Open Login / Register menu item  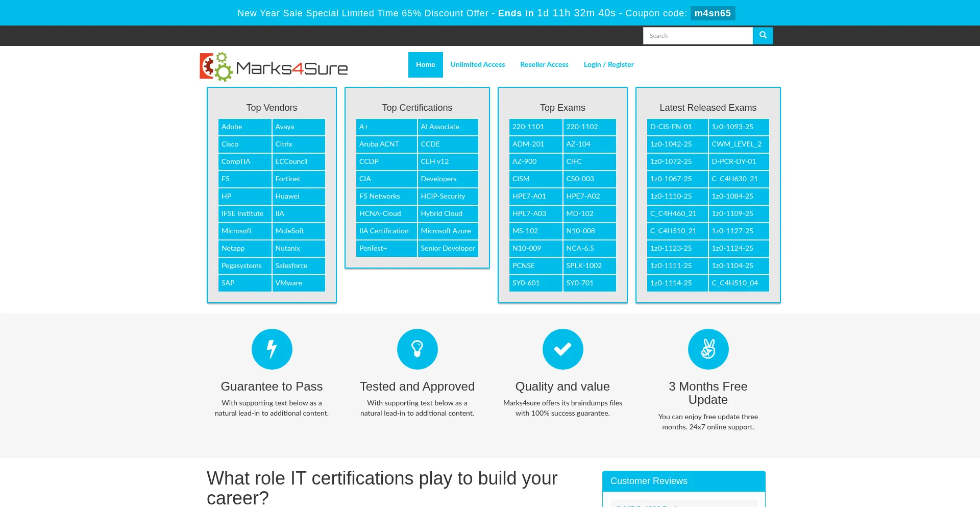[x=608, y=65]
